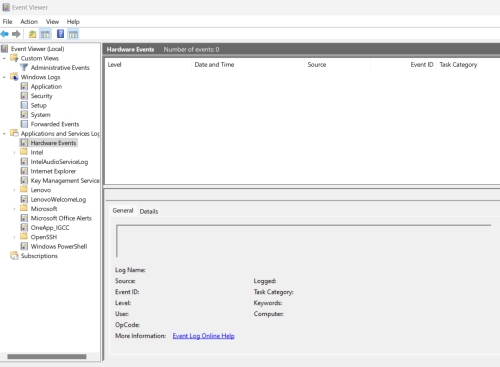Select the Administrative Events view

(x=60, y=67)
